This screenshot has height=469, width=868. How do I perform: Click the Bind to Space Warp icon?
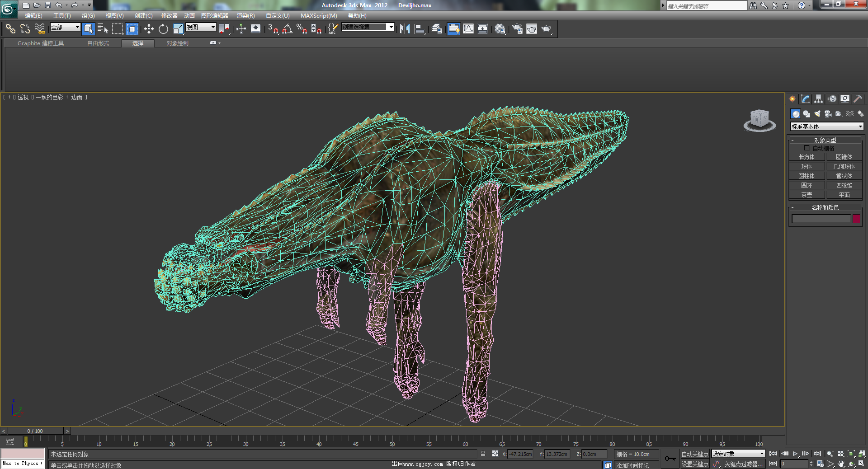coord(40,29)
